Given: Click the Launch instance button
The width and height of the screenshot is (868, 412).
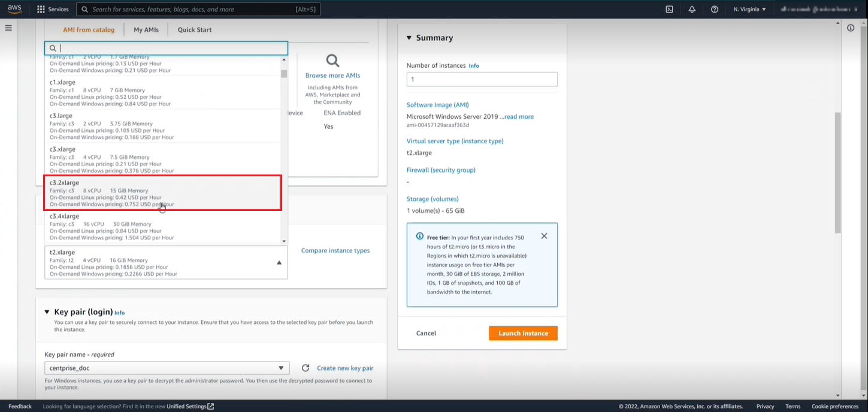Looking at the screenshot, I should point(523,333).
